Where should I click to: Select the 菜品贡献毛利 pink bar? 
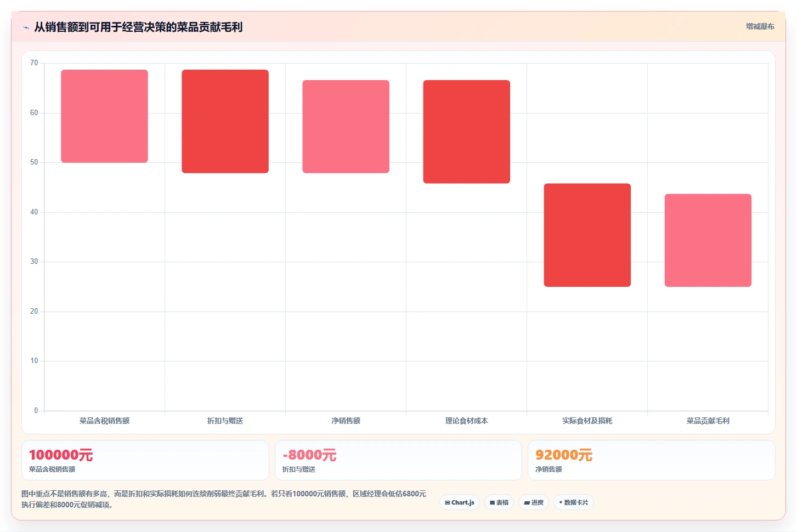(708, 240)
